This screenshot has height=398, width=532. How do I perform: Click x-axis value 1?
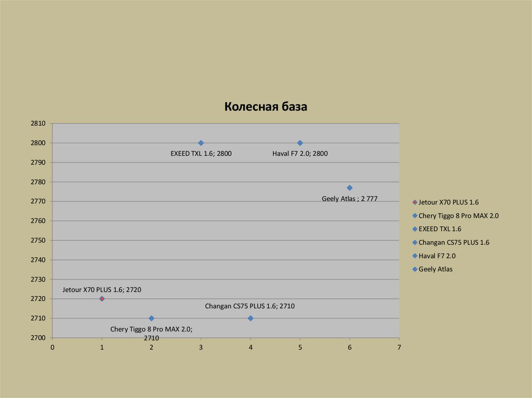pos(102,348)
